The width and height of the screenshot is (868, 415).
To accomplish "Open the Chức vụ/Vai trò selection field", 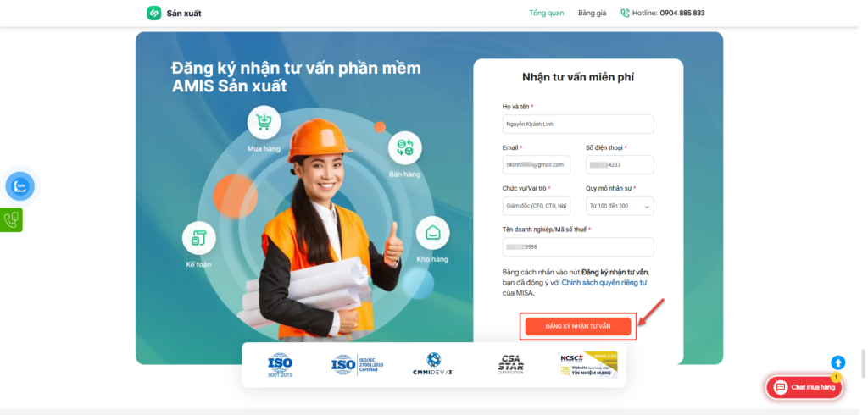I will pos(537,206).
